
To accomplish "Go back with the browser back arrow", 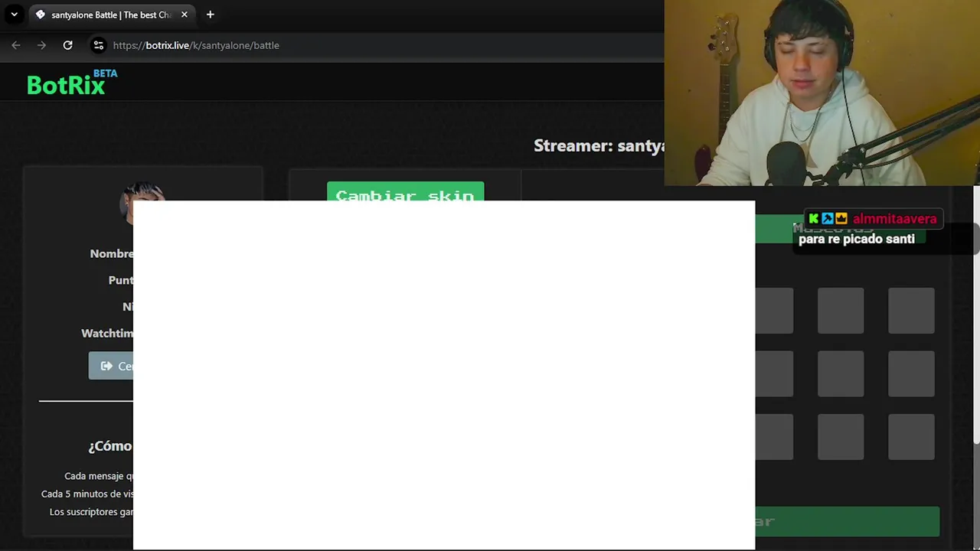I will tap(16, 45).
